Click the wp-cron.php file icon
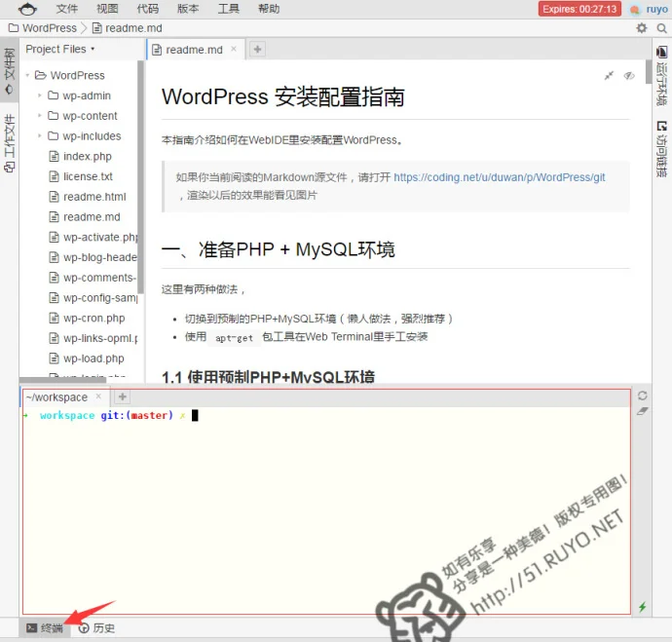Viewport: 672px width, 642px height. coord(54,318)
